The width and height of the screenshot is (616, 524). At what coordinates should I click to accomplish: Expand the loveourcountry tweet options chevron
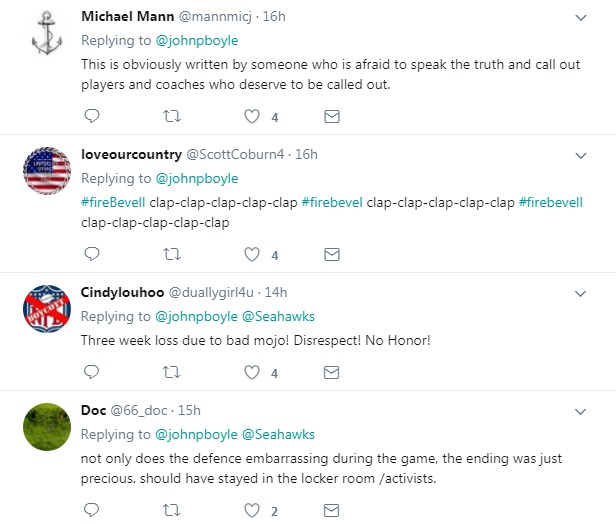pos(580,156)
